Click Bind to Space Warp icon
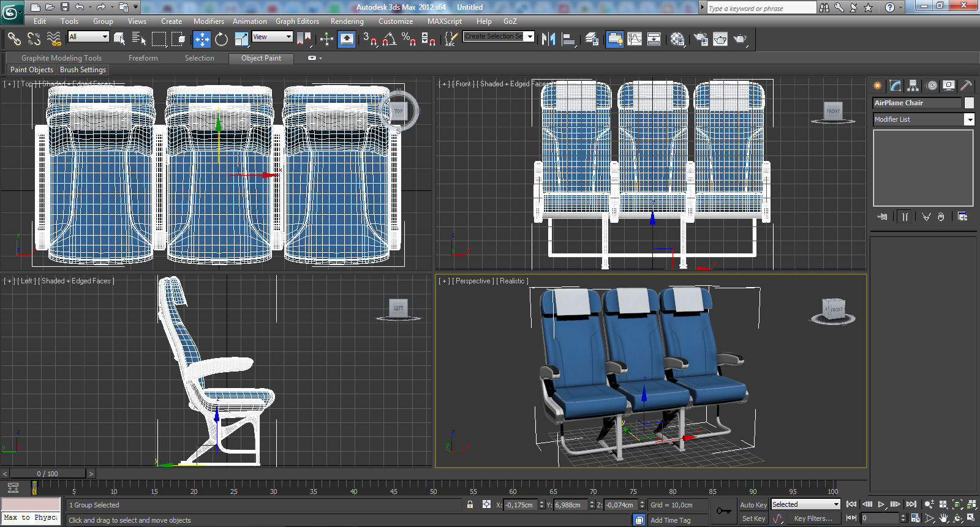 coord(54,39)
